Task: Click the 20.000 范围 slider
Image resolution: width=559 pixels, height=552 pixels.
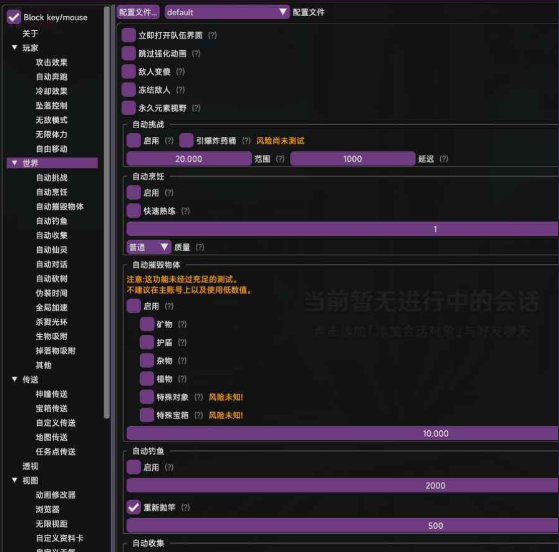Action: (189, 159)
